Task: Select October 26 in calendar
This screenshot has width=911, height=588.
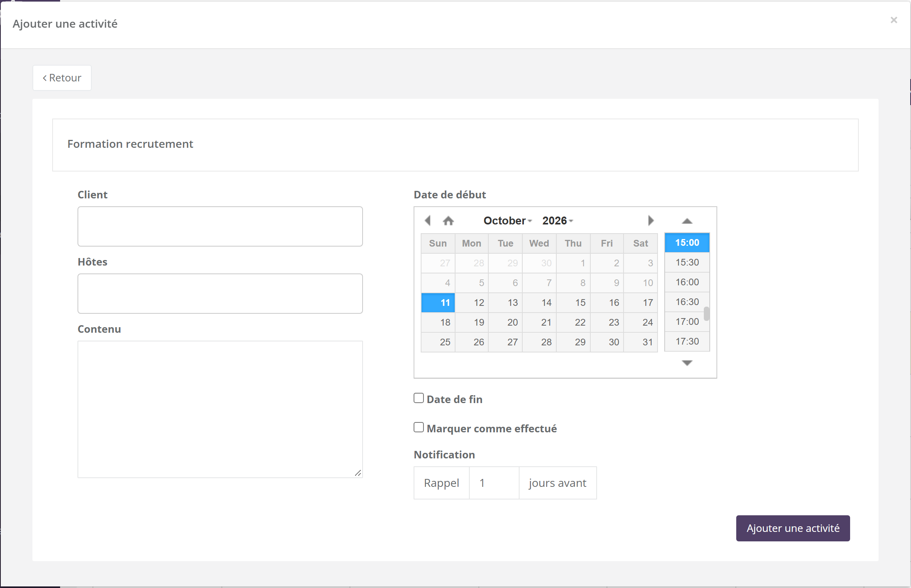Action: (x=472, y=342)
